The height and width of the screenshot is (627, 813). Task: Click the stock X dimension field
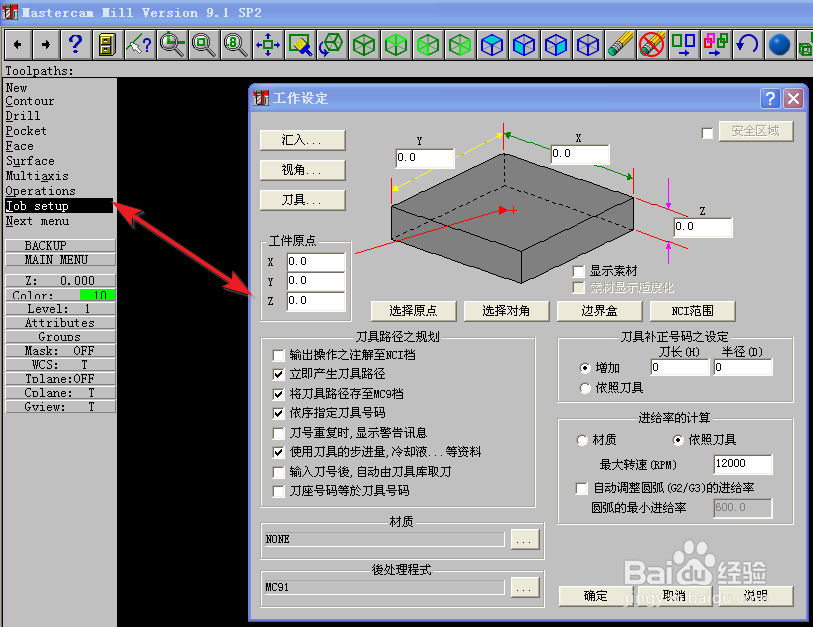[x=580, y=154]
